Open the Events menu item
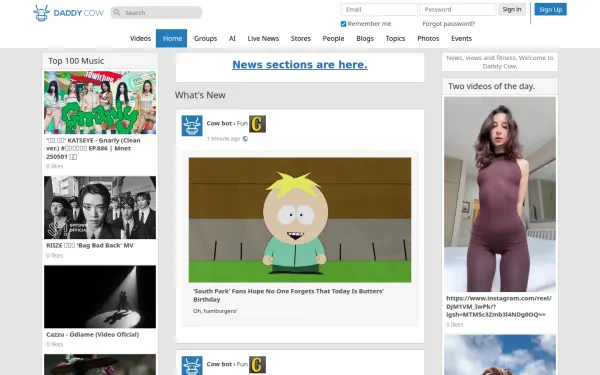The image size is (600, 375). 461,38
